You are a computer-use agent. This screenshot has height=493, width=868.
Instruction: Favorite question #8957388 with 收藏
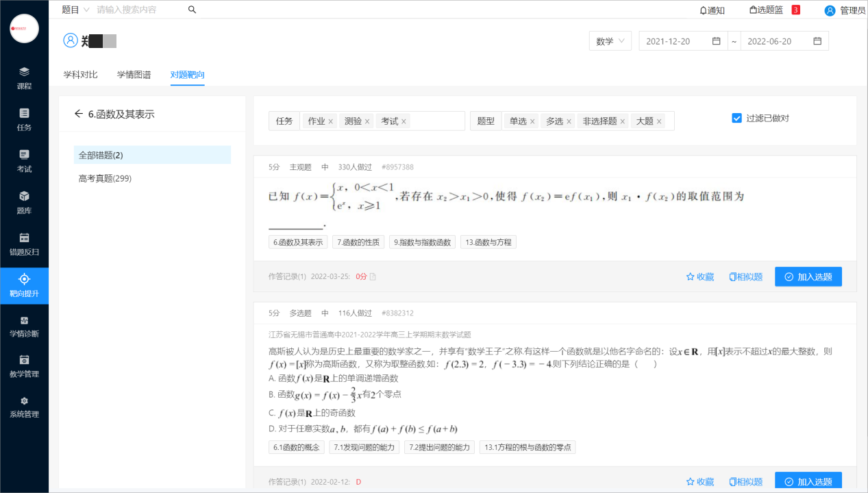coord(699,277)
